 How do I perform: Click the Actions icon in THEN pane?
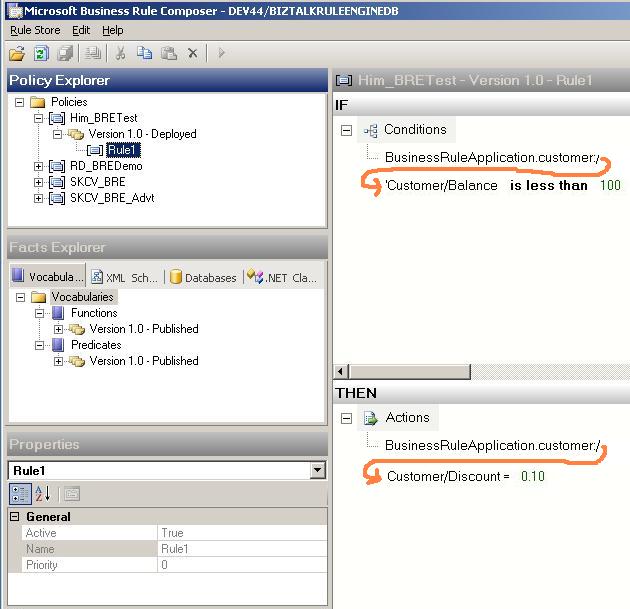coord(370,418)
